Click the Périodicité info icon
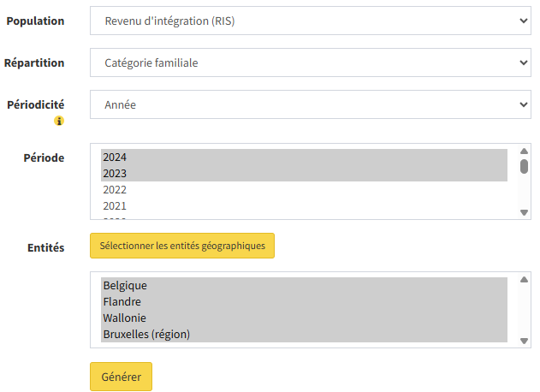This screenshot has width=540, height=392. 59,122
